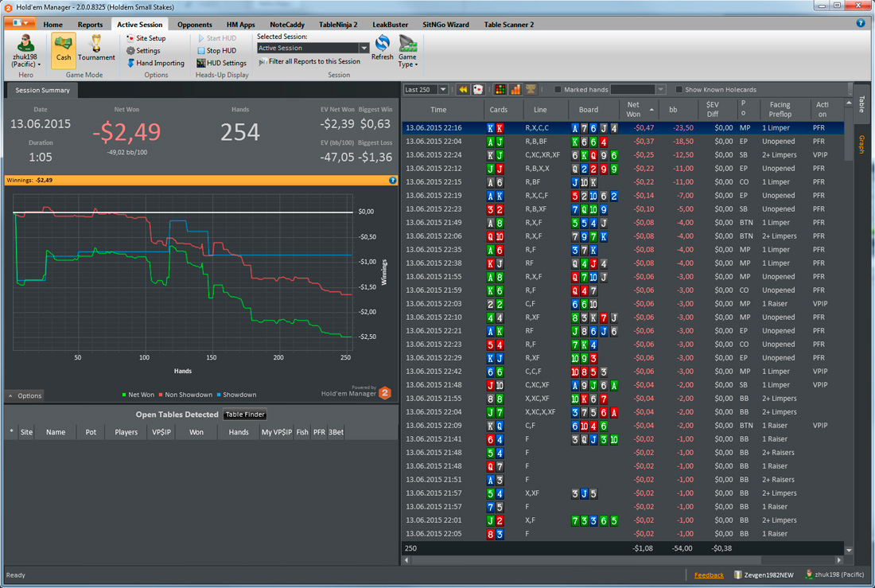Image resolution: width=875 pixels, height=588 pixels.
Task: Click the Zevgen1982NEW status bar icon
Action: [737, 574]
